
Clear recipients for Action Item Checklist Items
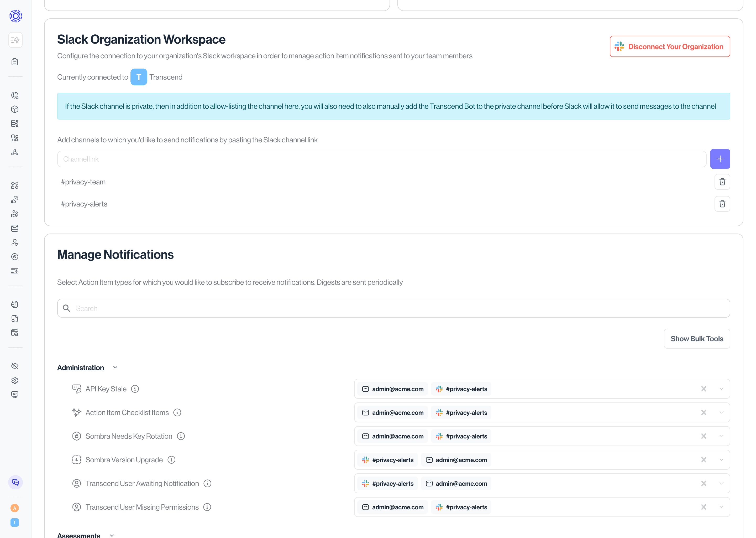pos(704,412)
